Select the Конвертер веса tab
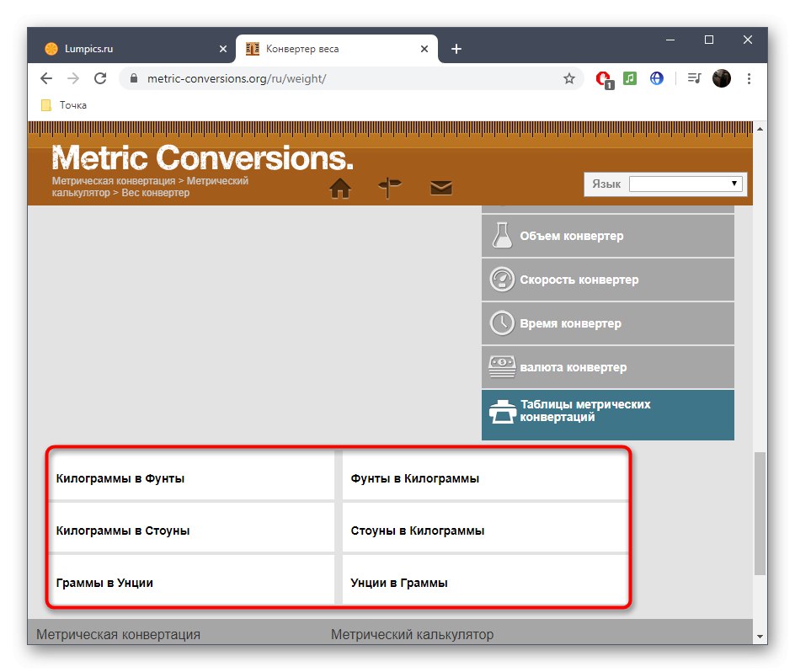Image resolution: width=795 pixels, height=672 pixels. [x=337, y=49]
